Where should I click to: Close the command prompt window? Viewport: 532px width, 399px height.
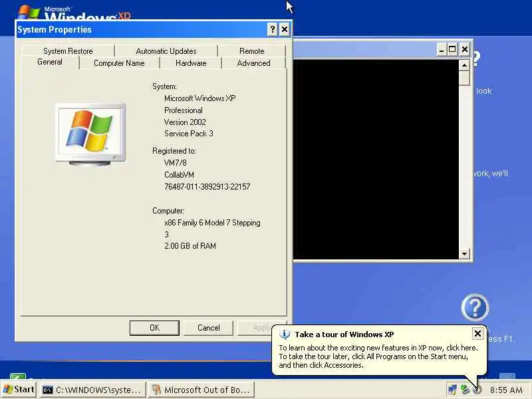(464, 50)
